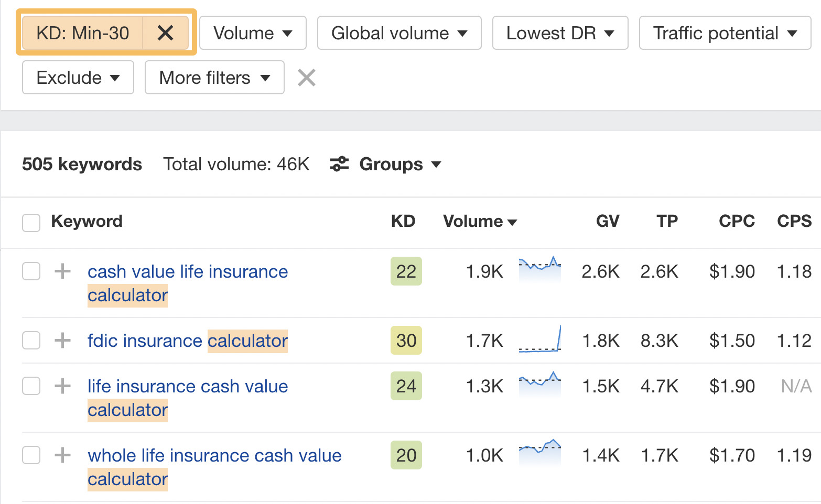Add "cash value life insurance calculator" to a list

point(62,271)
